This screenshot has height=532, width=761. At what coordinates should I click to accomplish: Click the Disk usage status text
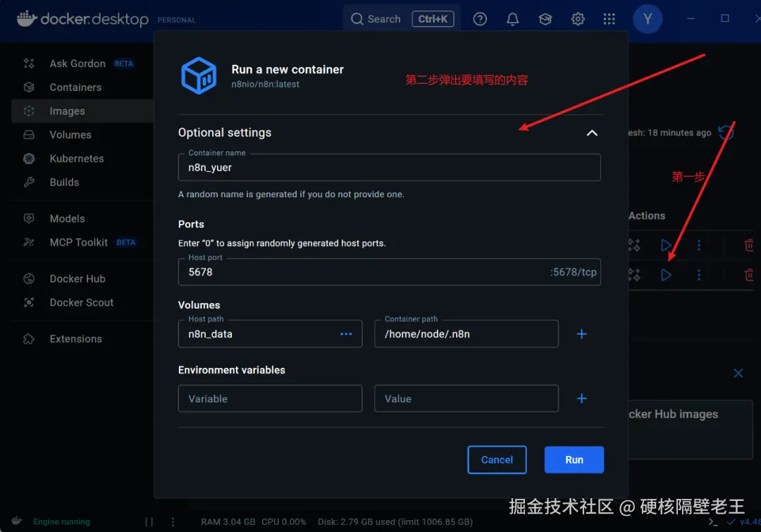coord(395,522)
